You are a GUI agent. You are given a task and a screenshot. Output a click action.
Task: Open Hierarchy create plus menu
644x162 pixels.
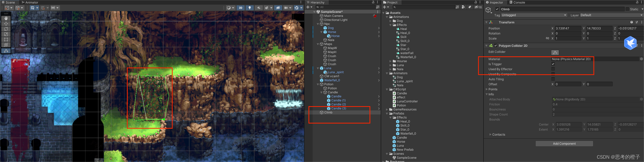309,7
